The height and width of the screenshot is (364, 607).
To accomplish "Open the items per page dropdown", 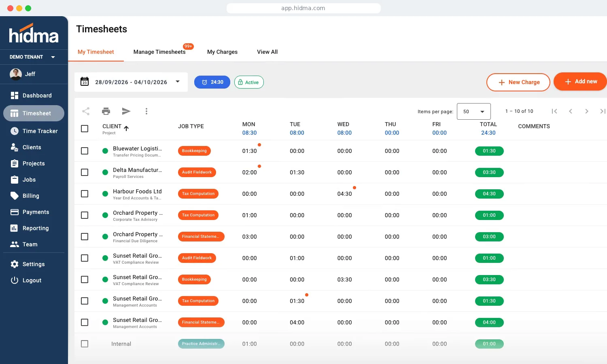I will point(473,111).
